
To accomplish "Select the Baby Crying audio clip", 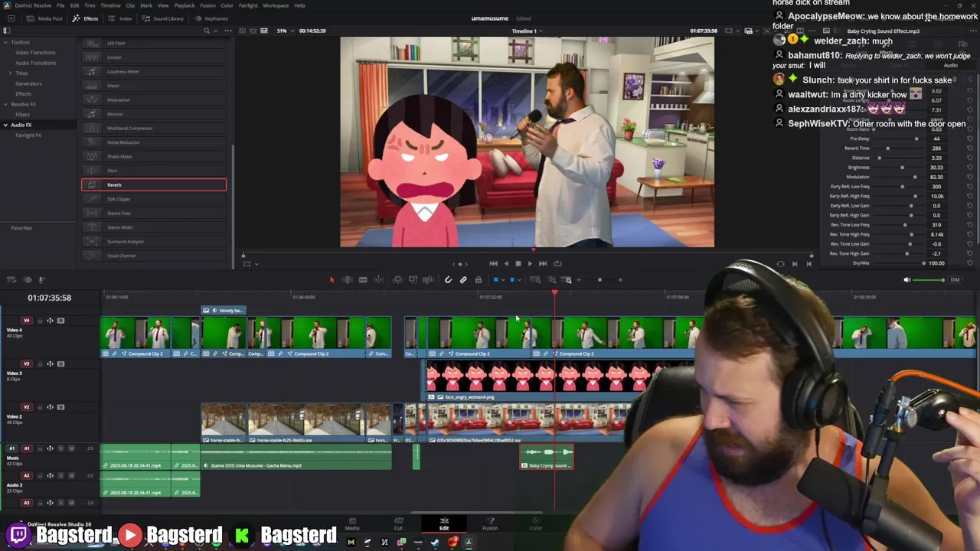I will 547,457.
